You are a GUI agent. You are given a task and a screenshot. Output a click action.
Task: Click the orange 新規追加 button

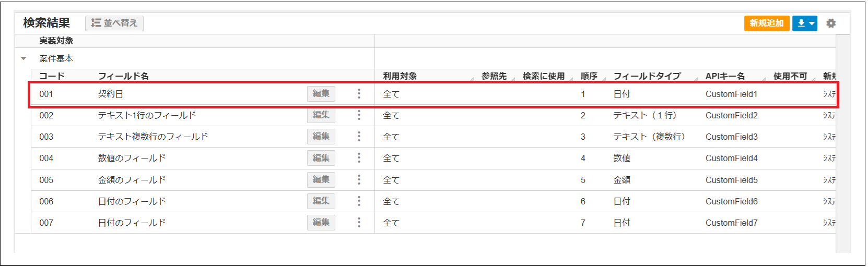(766, 23)
